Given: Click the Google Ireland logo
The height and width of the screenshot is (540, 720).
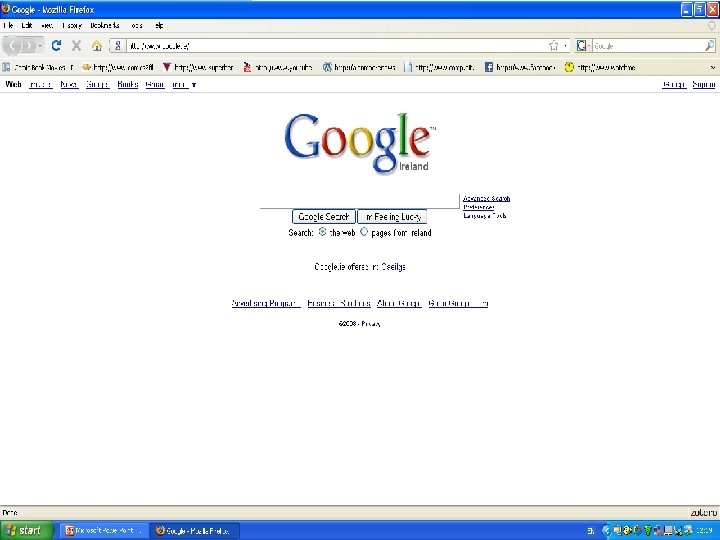Looking at the screenshot, I should 360,143.
